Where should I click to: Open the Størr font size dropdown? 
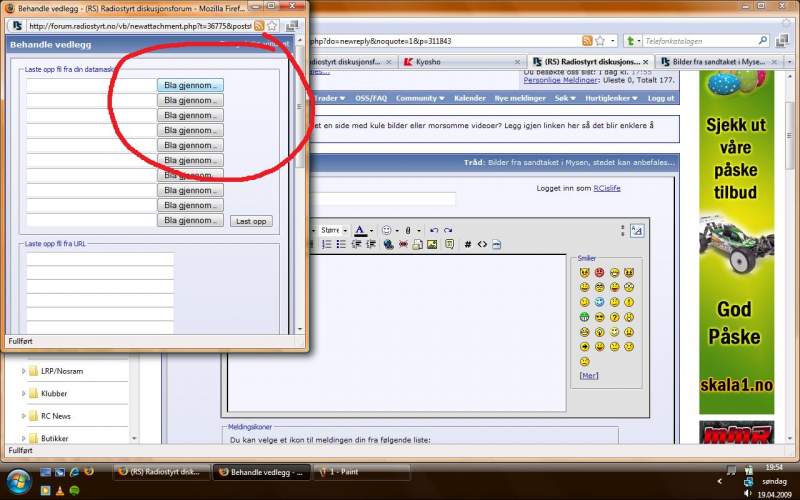click(x=331, y=230)
